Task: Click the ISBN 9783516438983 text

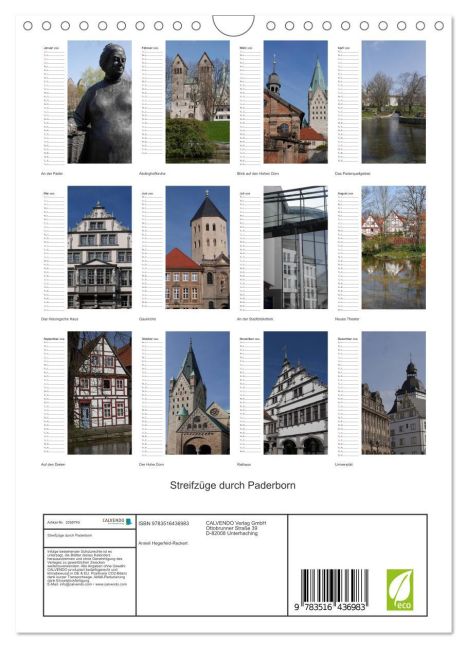Action: (x=164, y=523)
